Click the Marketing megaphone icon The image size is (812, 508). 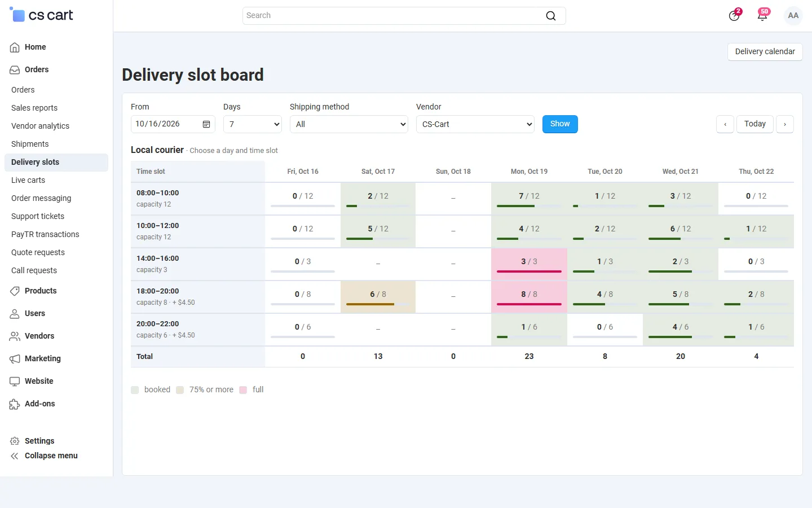tap(15, 359)
